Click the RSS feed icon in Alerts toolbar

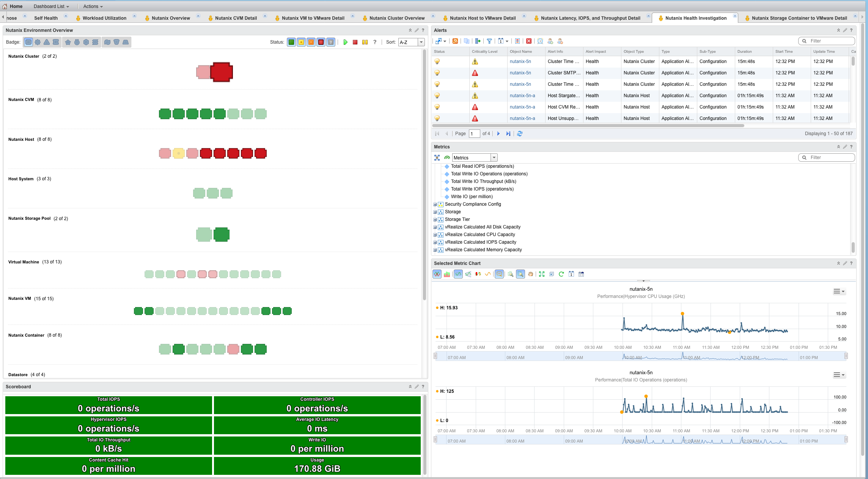click(x=455, y=41)
